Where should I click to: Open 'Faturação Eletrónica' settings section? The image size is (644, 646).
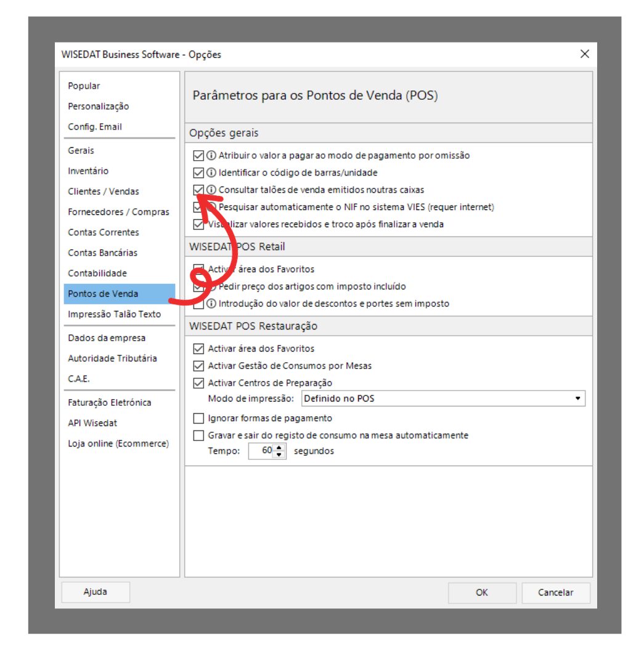(x=110, y=403)
